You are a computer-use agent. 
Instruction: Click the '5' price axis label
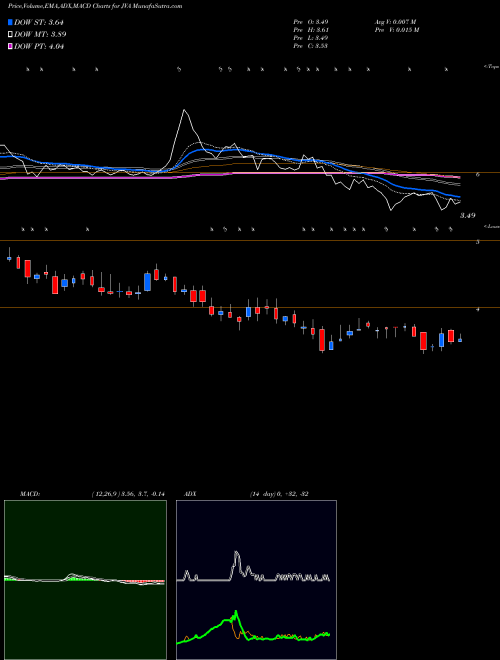coord(478,242)
